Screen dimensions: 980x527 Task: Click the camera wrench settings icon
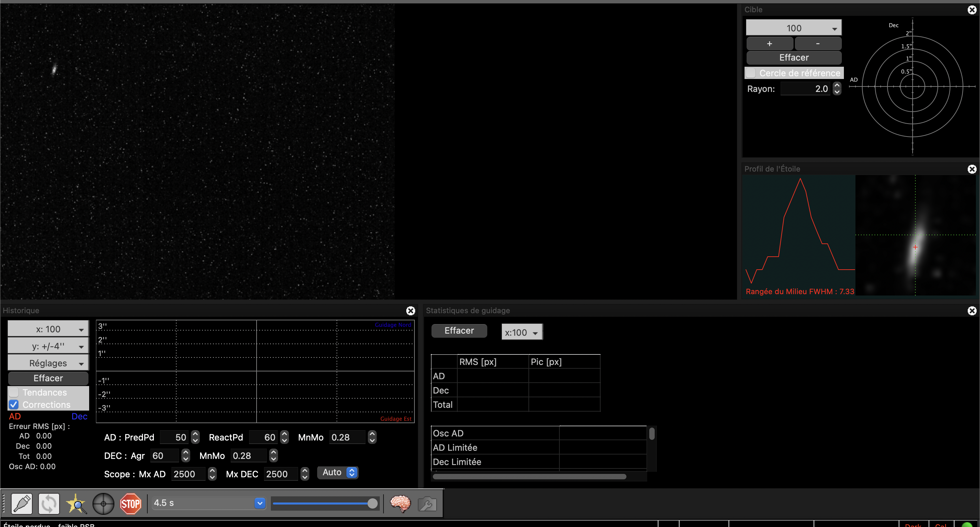tap(427, 504)
